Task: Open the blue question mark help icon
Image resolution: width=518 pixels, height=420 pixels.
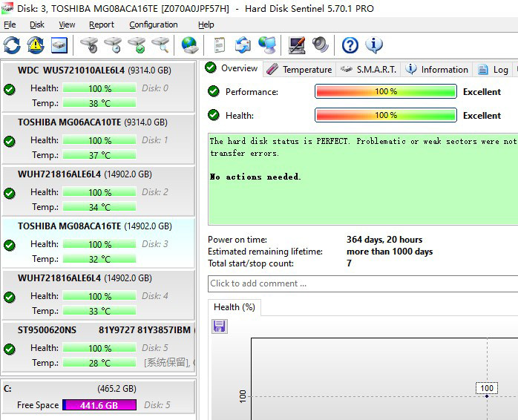Action: 350,45
